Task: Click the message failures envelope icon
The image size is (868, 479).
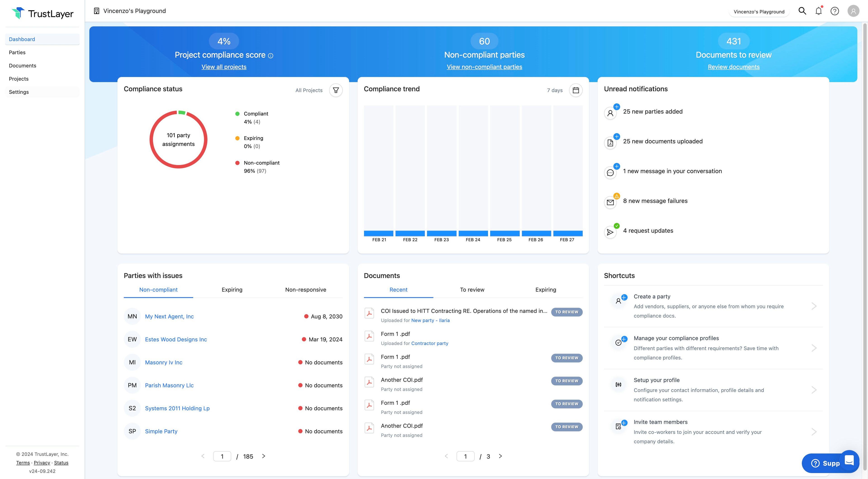Action: (x=610, y=202)
